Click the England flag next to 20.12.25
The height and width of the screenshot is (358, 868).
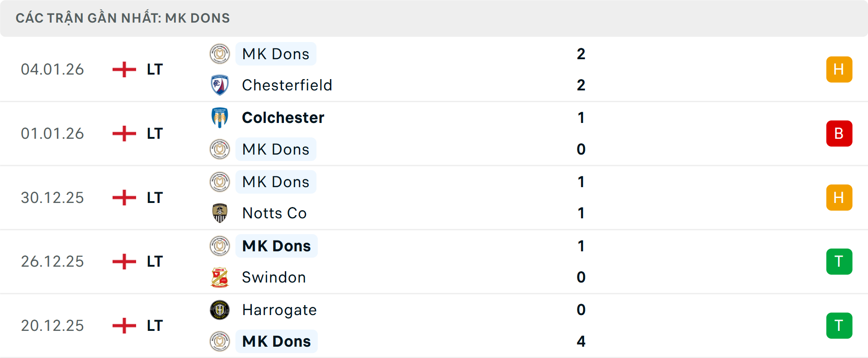(x=124, y=325)
